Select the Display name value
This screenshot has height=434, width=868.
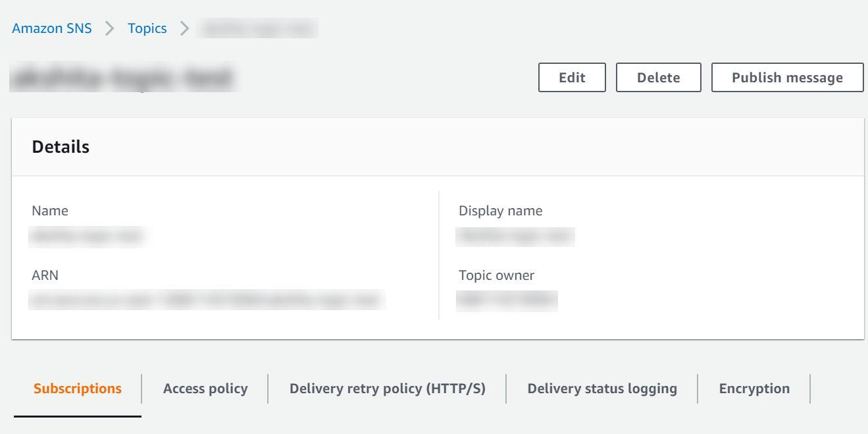point(515,236)
